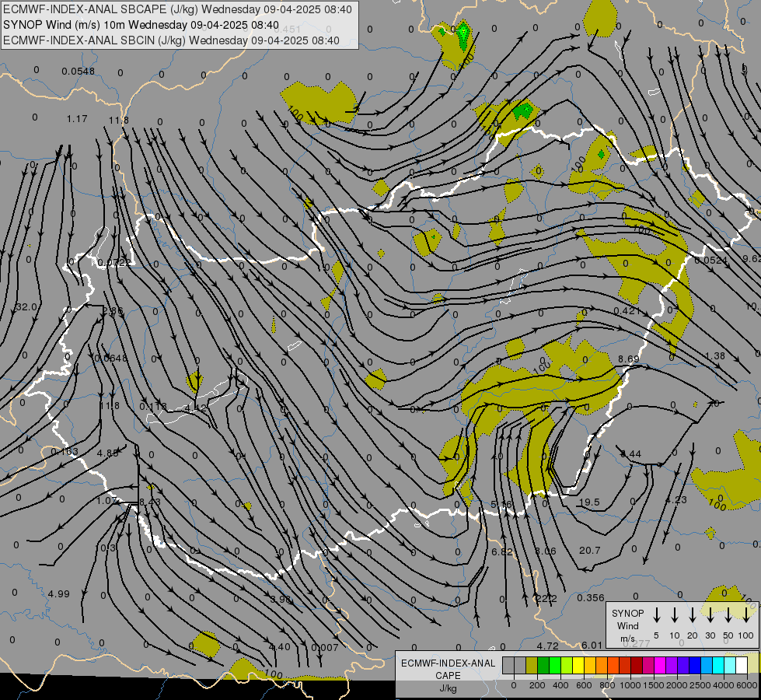Click the 1000 tick label on CAPE scale
This screenshot has height=700, width=761.
click(x=630, y=685)
